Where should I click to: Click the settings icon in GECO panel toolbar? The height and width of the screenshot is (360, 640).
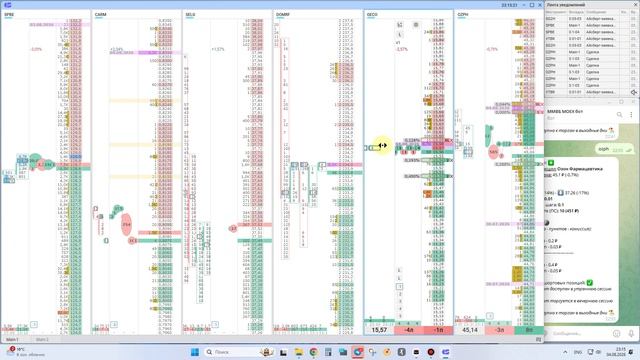pyautogui.click(x=416, y=25)
